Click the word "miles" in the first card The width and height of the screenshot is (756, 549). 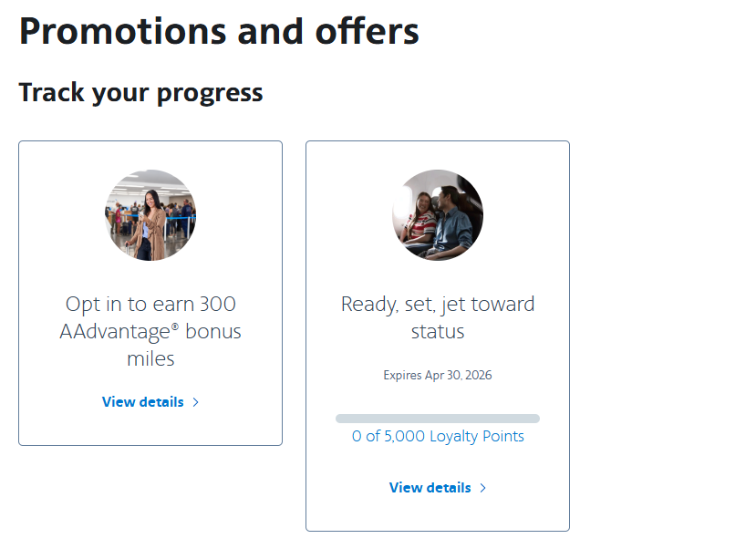150,359
